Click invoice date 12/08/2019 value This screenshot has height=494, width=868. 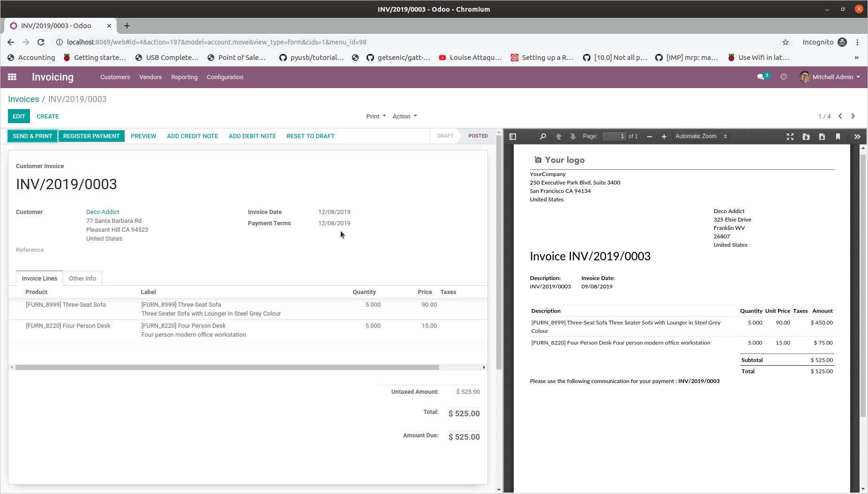click(334, 212)
